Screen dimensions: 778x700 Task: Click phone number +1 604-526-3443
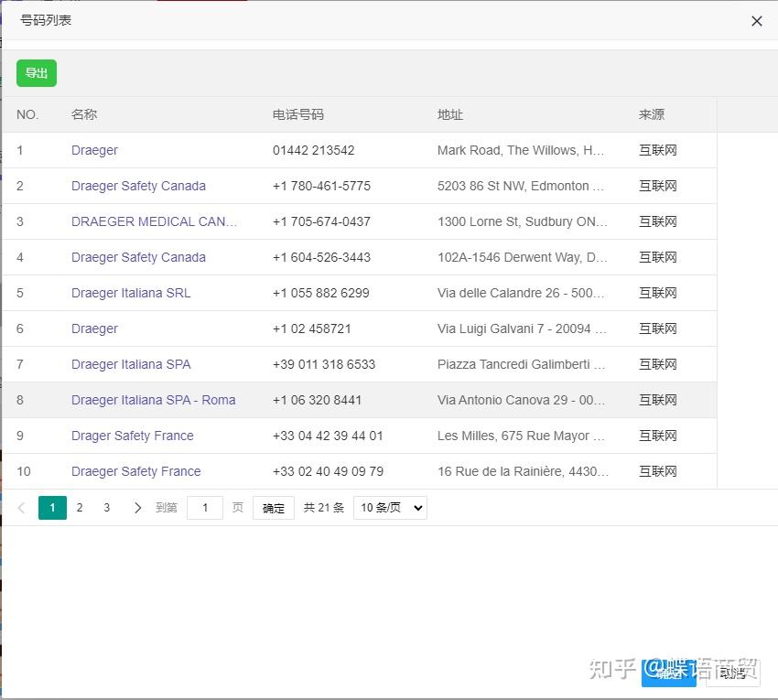(321, 257)
